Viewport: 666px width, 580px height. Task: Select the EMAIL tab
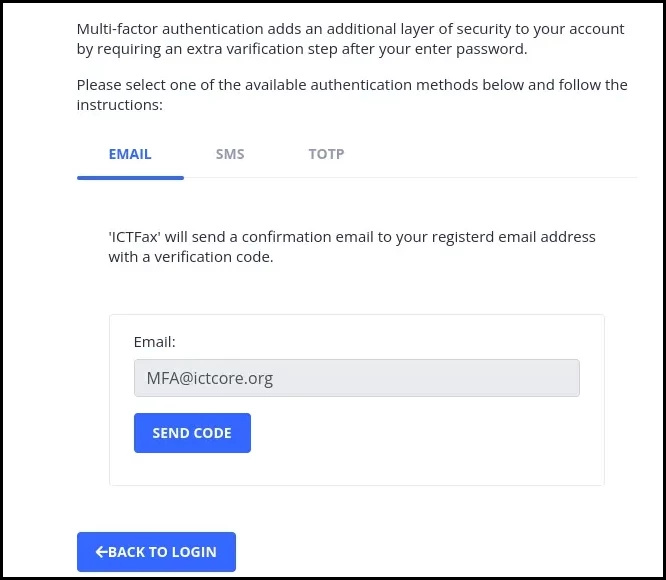point(130,154)
